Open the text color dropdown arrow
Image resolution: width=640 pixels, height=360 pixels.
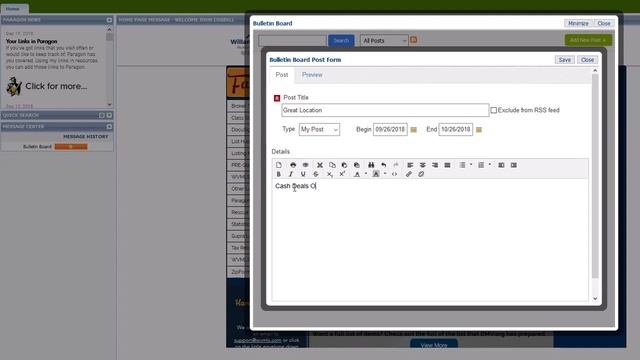point(366,174)
